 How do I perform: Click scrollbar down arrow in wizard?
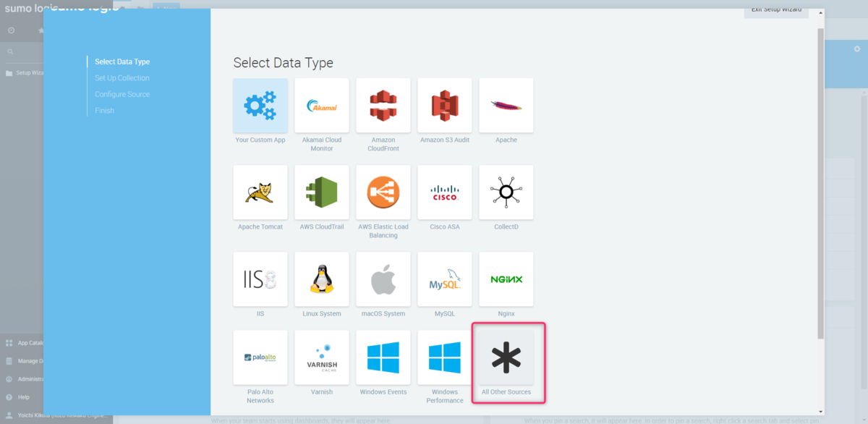pos(820,411)
